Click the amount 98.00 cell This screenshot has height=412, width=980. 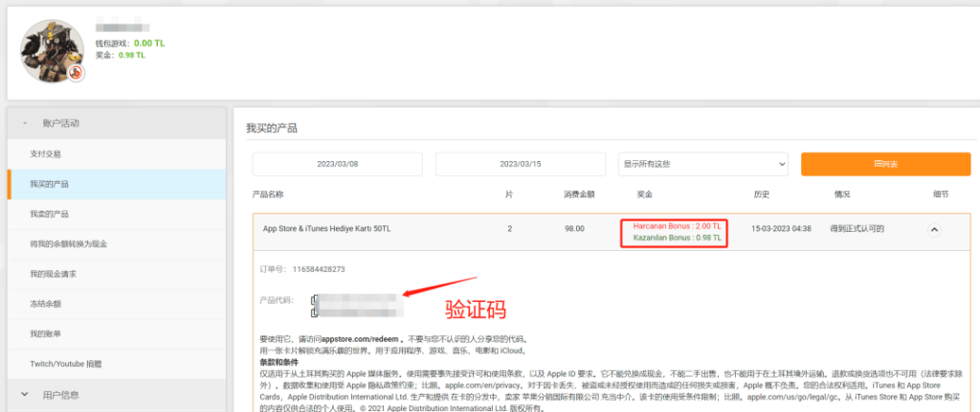[574, 229]
